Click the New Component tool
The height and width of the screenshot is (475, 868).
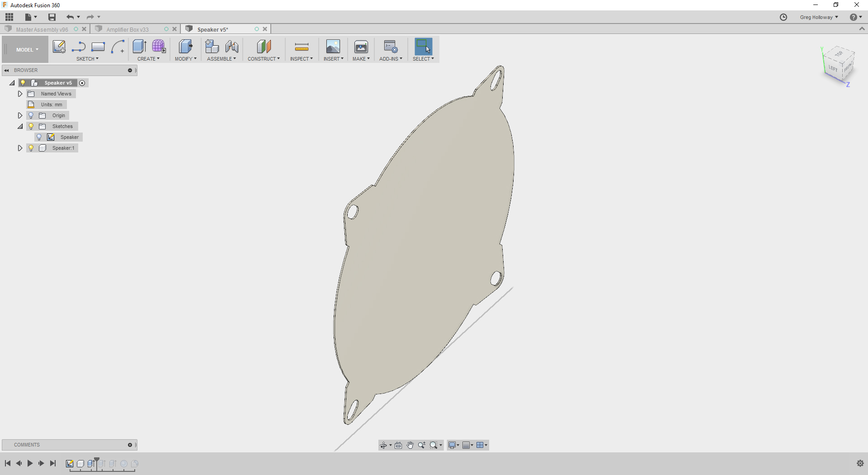click(212, 47)
